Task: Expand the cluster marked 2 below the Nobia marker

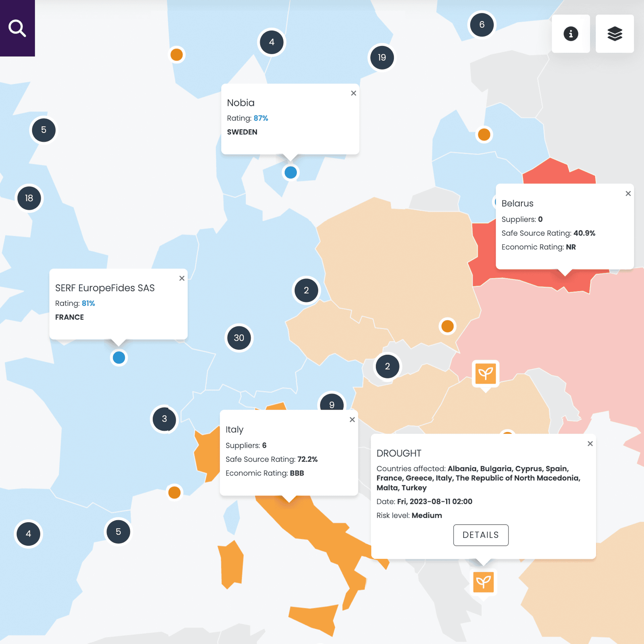Action: (306, 290)
